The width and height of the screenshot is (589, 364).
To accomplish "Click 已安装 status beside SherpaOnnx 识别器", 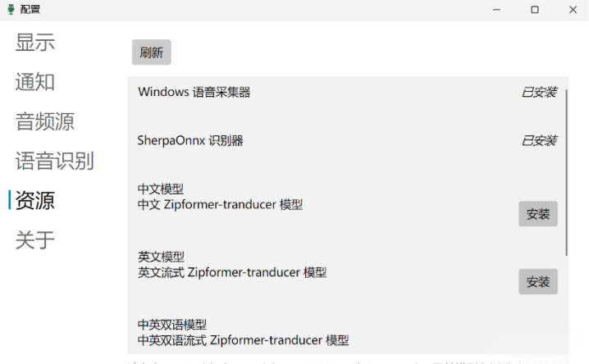I will [x=539, y=141].
